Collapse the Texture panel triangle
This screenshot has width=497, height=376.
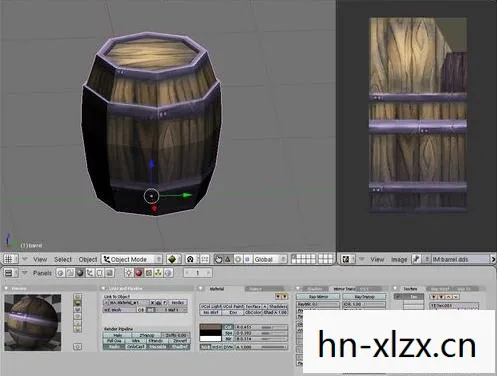[x=395, y=288]
